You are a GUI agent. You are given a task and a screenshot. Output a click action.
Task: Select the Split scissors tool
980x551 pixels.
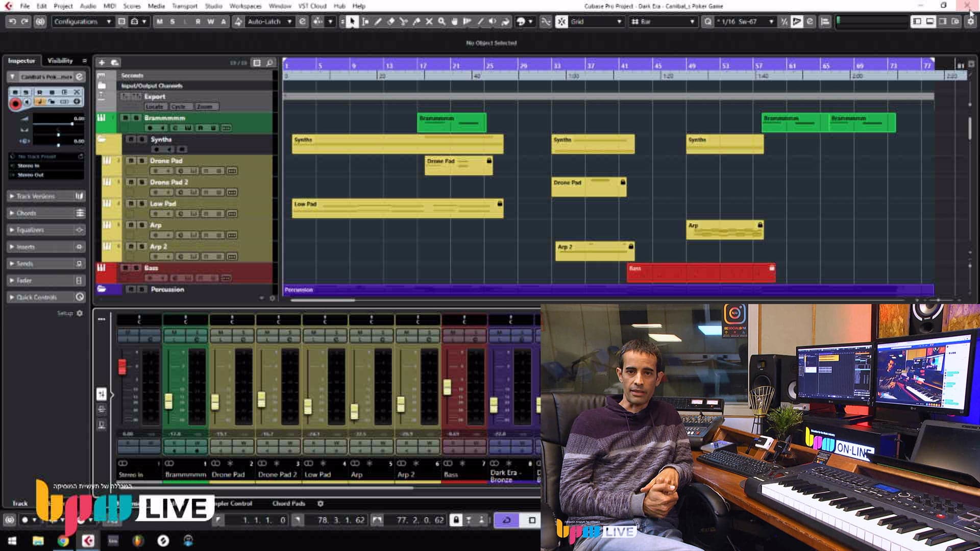pos(404,21)
